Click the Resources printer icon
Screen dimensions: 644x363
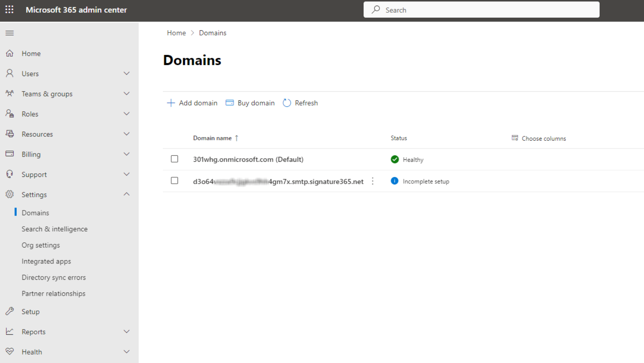tap(10, 134)
